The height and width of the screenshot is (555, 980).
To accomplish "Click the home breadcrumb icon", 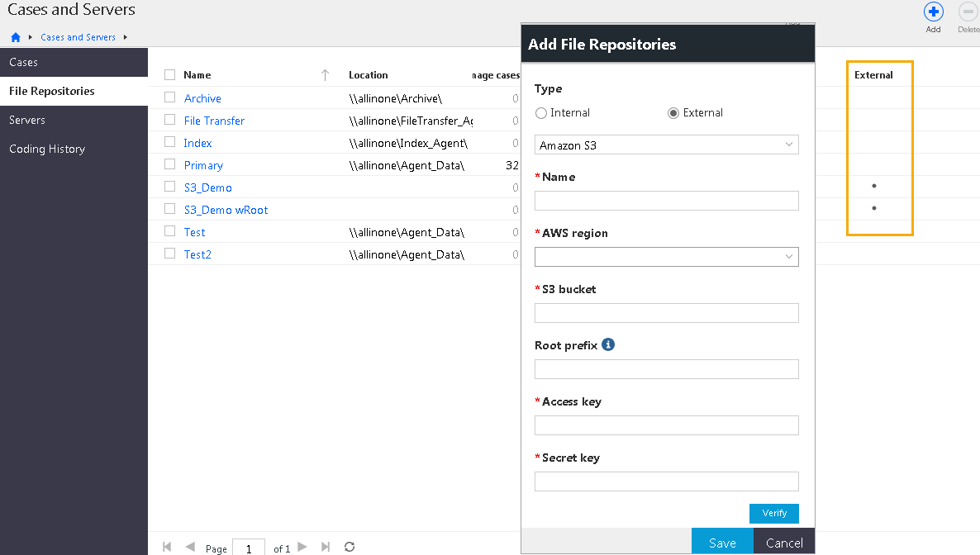I will 16,37.
